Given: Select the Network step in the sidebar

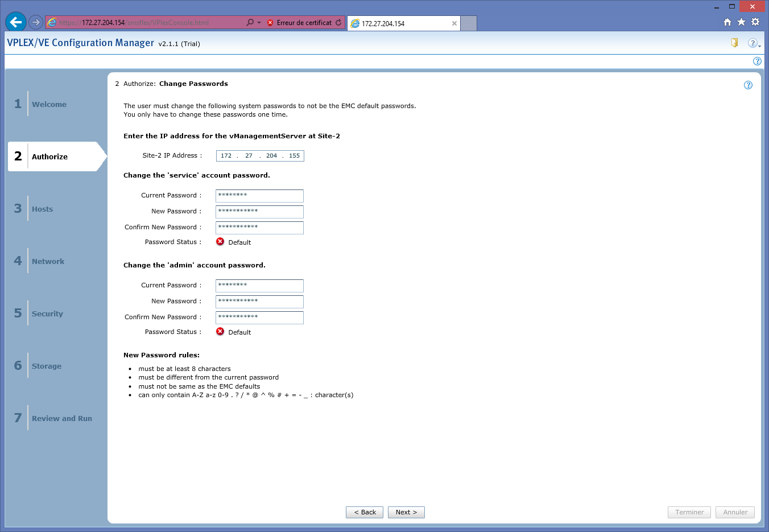Looking at the screenshot, I should 48,261.
